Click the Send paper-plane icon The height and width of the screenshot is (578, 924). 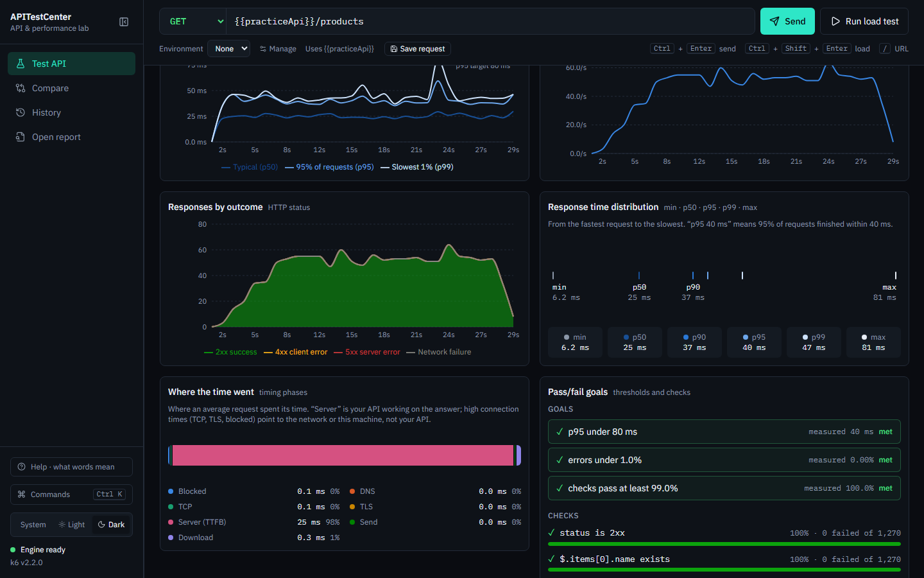774,21
